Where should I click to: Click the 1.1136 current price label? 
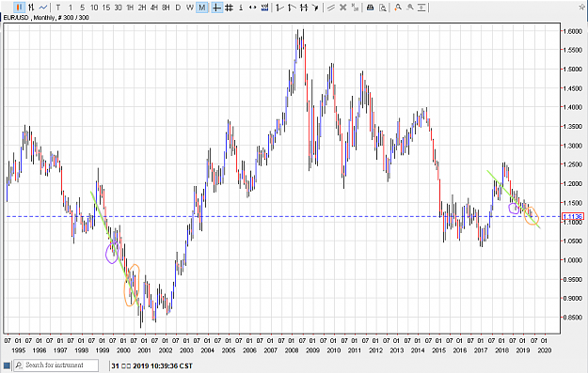pyautogui.click(x=573, y=216)
